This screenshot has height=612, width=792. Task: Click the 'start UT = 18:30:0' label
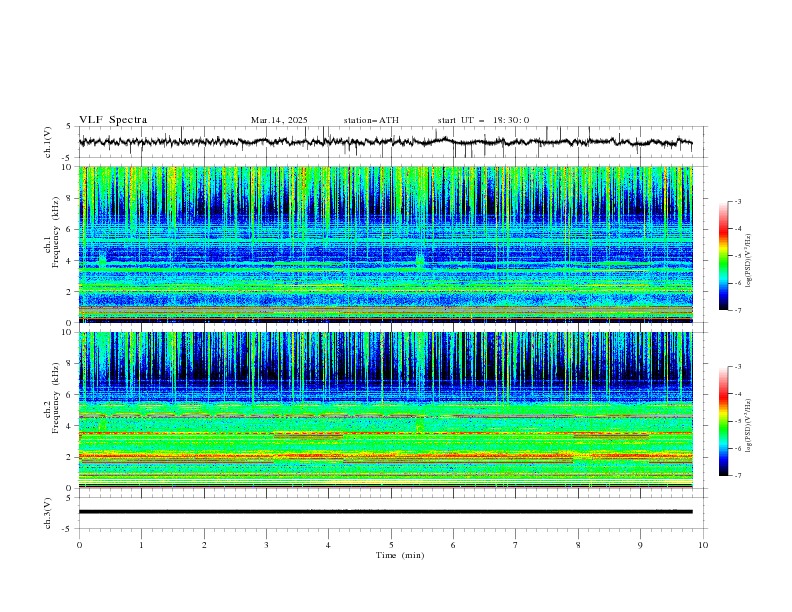click(483, 120)
